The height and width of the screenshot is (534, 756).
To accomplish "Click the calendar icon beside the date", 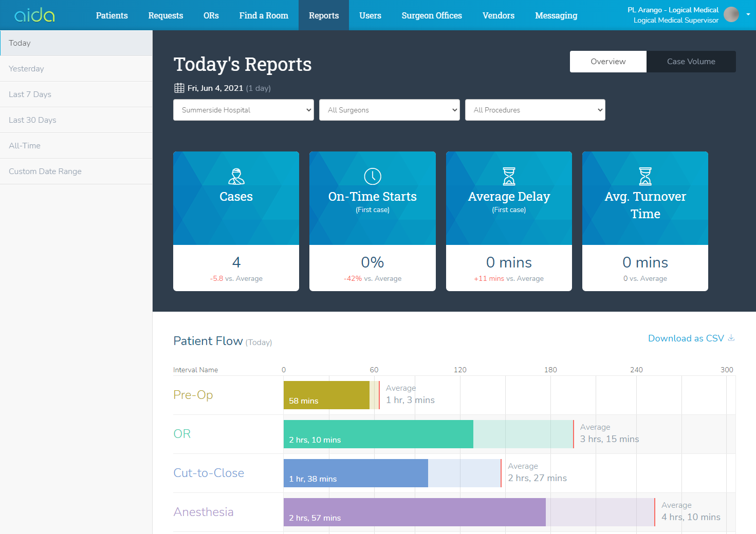I will (x=179, y=88).
